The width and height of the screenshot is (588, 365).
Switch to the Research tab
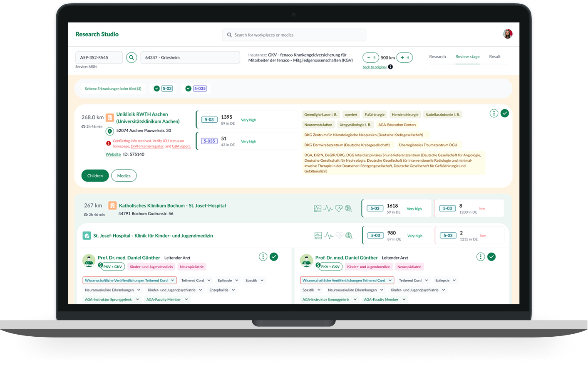pyautogui.click(x=437, y=57)
